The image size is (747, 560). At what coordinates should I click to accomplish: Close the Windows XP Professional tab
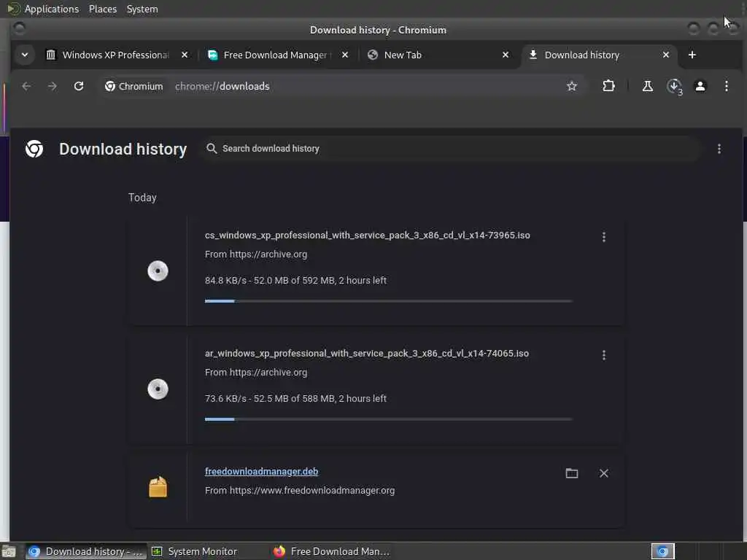[185, 55]
